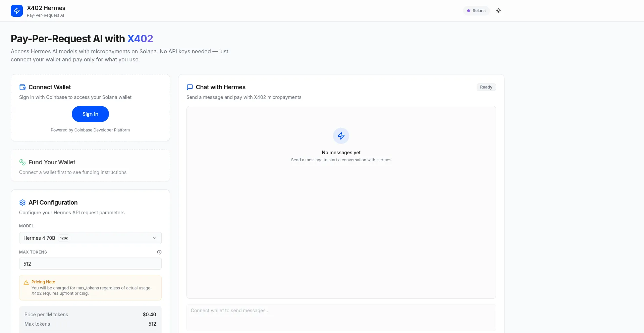This screenshot has width=644, height=333.
Task: Toggle the light/dark theme sun icon
Action: click(x=498, y=11)
